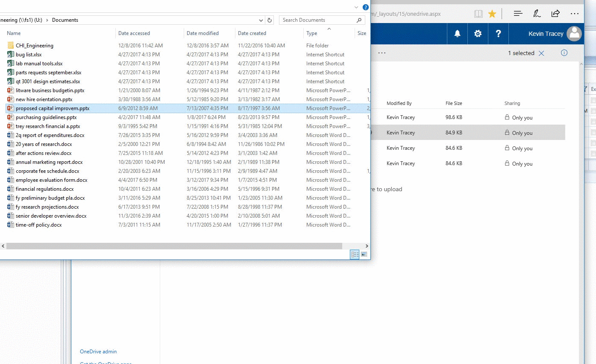Click the browser favorites star icon
The width and height of the screenshot is (596, 364).
[492, 14]
